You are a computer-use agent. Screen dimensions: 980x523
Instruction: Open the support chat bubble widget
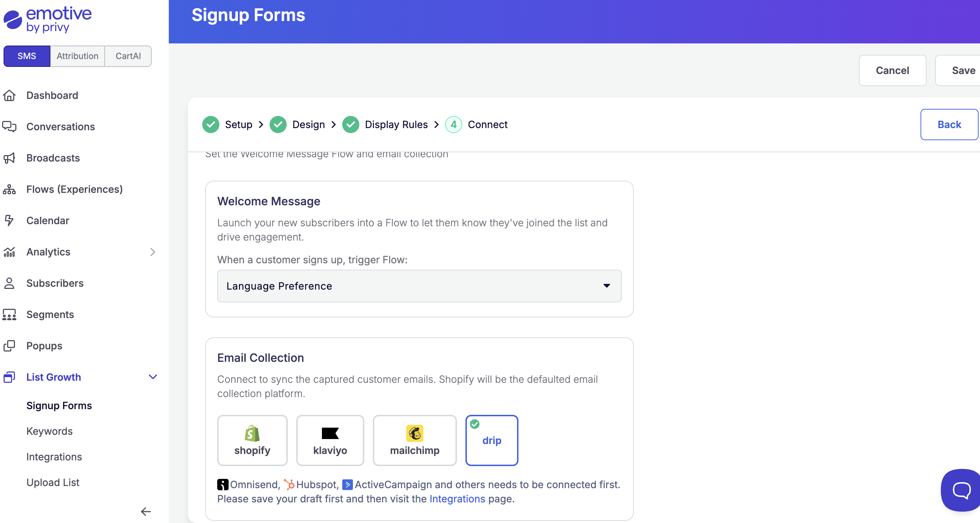(x=961, y=490)
